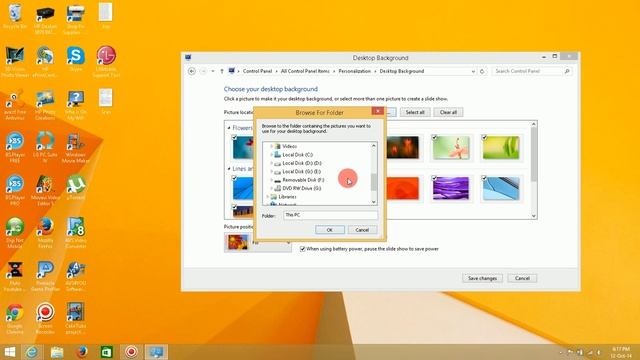Click Cancel in Desktop Background window
This screenshot has width=640, height=360.
coord(522,278)
